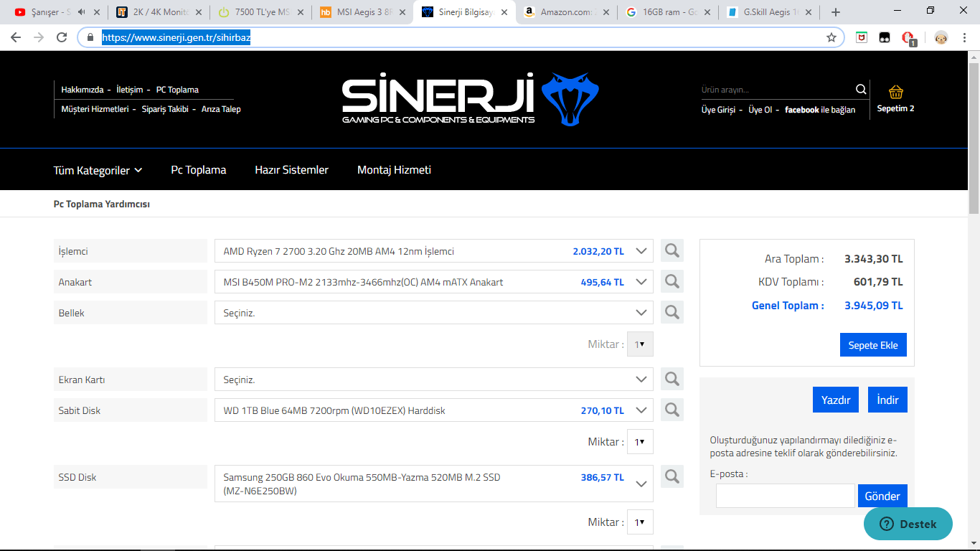The image size is (980, 551).
Task: Close the G.Skill Aegis tab
Action: point(809,12)
